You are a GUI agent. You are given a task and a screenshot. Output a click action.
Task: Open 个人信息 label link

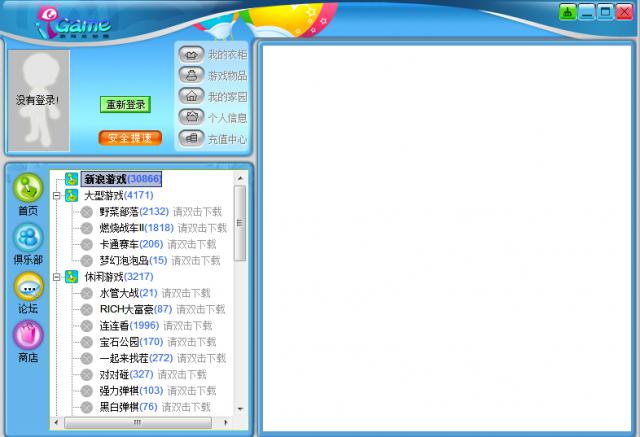click(227, 118)
